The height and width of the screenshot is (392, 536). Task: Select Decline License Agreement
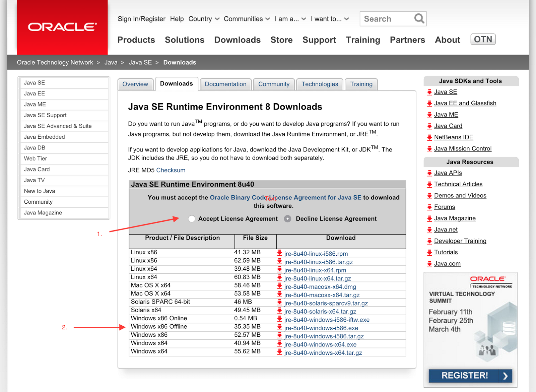(x=287, y=218)
